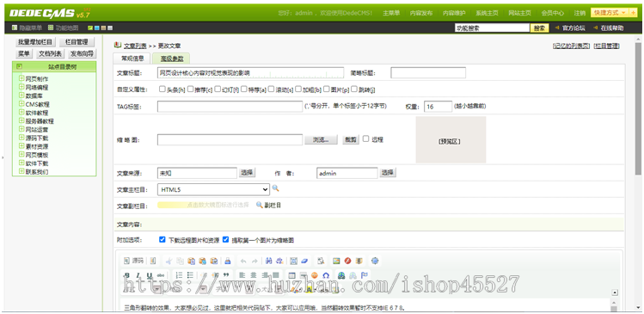Check the 特荐[a] attribute box
The height and width of the screenshot is (314, 644).
pos(244,89)
